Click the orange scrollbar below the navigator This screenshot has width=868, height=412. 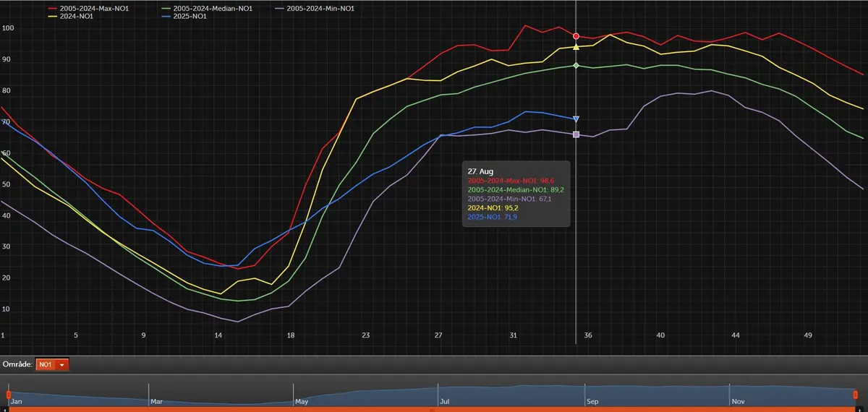pos(433,409)
